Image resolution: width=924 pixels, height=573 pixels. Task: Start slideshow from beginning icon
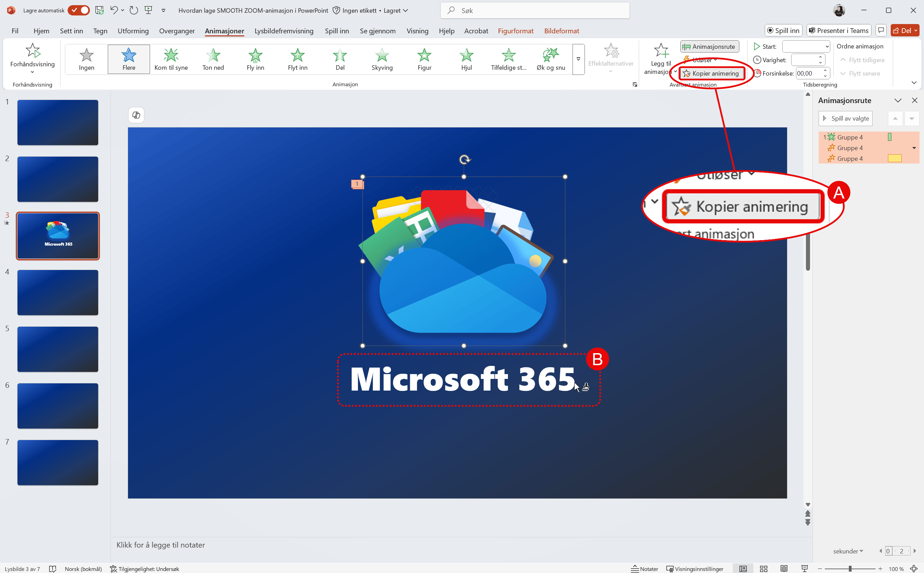pos(148,10)
